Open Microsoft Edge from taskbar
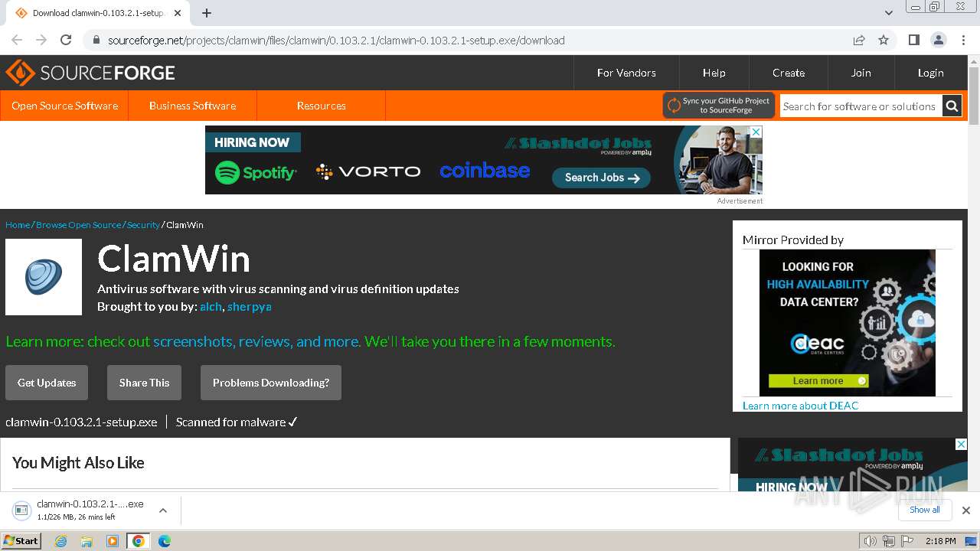The height and width of the screenshot is (551, 980). (x=164, y=541)
